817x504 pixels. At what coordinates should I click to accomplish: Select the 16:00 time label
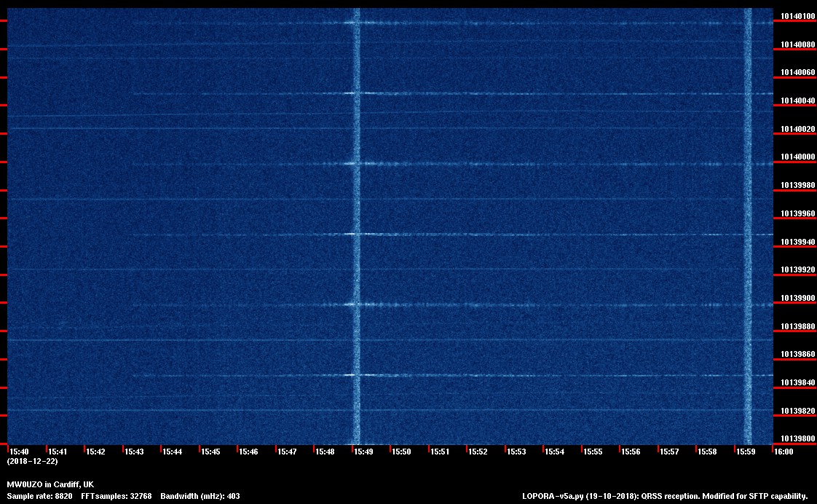[x=784, y=452]
